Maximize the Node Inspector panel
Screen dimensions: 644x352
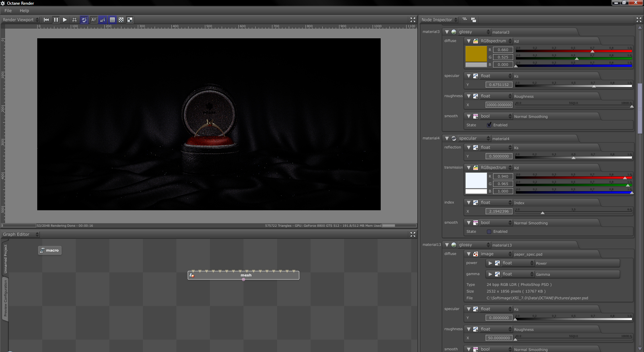tap(639, 20)
